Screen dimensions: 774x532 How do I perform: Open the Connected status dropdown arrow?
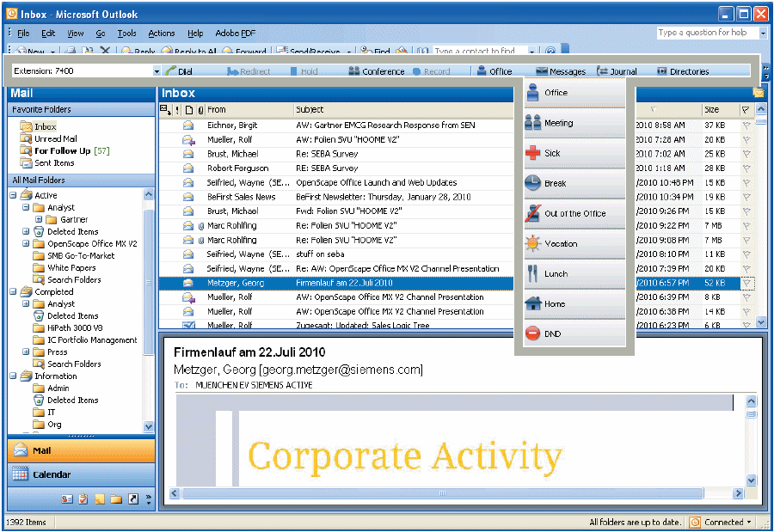tap(749, 523)
